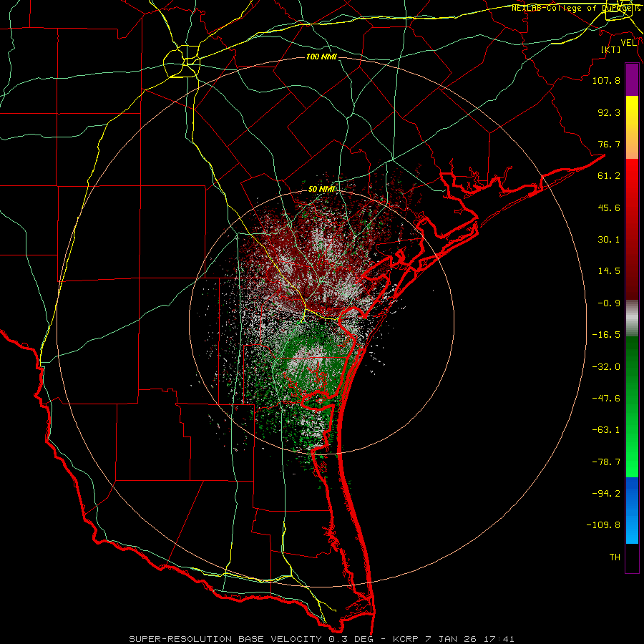Click the -78.7 legend value
Viewport: 644px width, 644px height.
click(606, 462)
